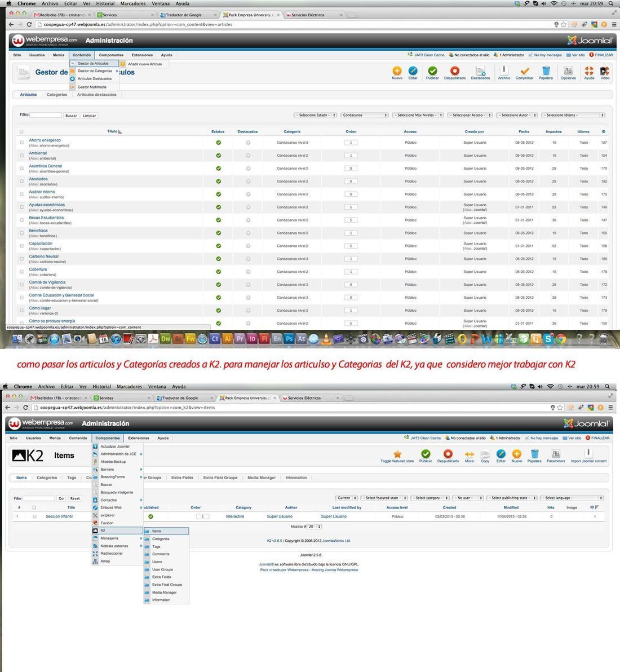Choose Artículos Destacados in Contenido menu
Viewport: 620px width, 672px height.
pos(95,79)
